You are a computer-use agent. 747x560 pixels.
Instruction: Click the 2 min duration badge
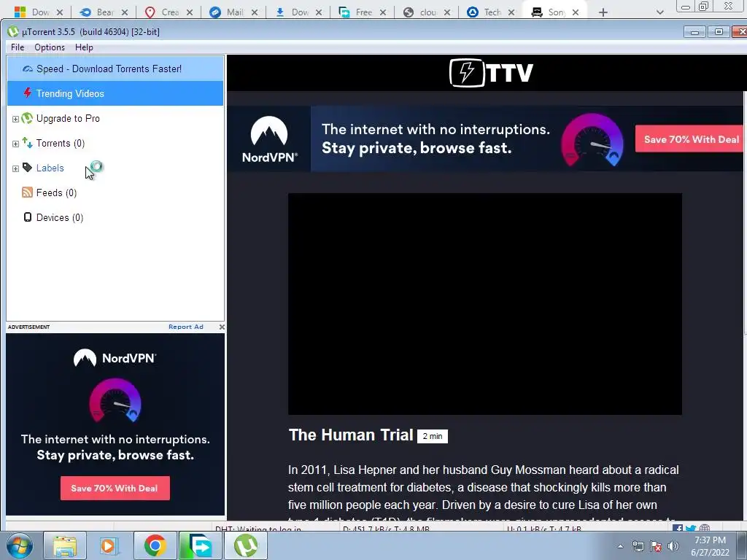433,436
